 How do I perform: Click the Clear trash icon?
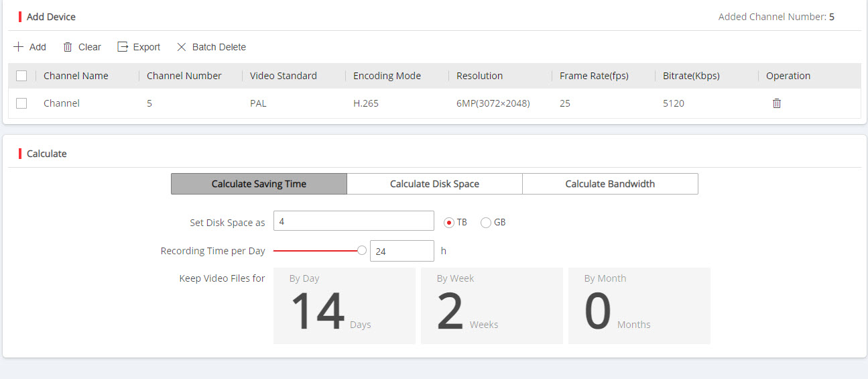[68, 47]
